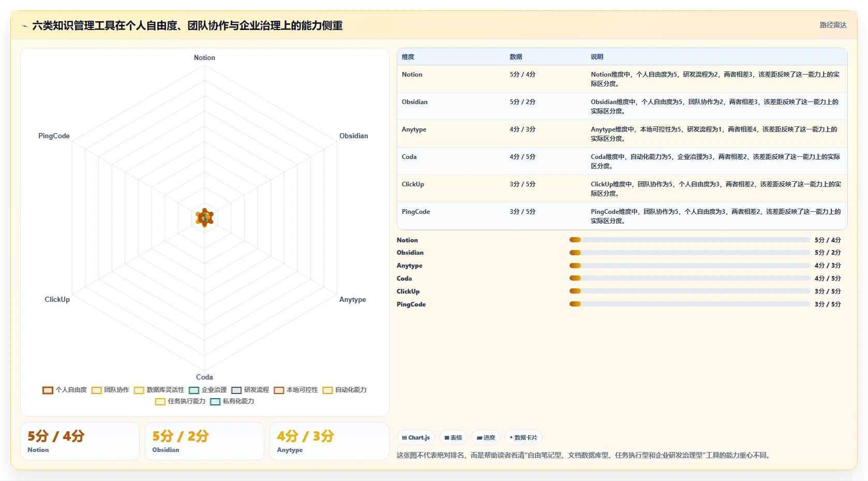Click the 路径雷达 badge in the header
Viewport: 868px width, 481px height.
tap(833, 25)
